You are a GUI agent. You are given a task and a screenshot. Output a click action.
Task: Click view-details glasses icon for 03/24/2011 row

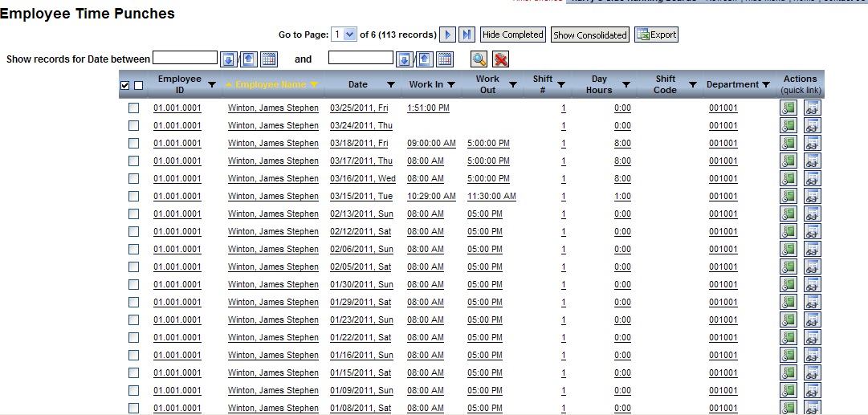[812, 125]
